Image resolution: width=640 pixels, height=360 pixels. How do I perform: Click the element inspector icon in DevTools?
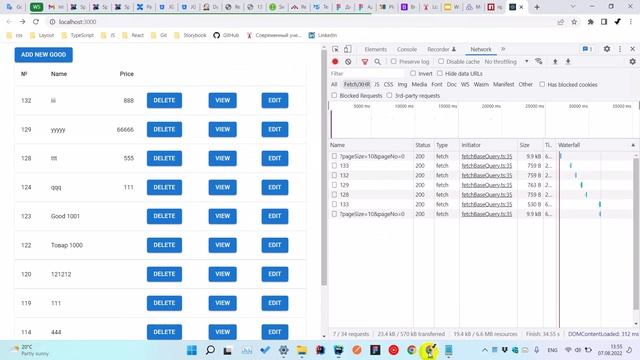pyautogui.click(x=335, y=49)
